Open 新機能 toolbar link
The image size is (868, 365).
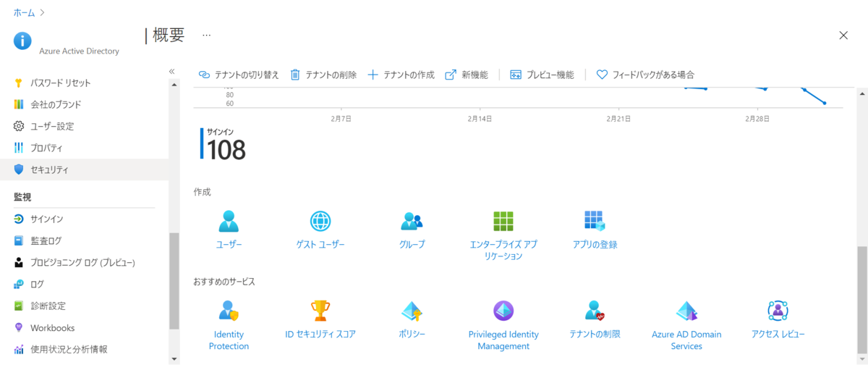(467, 75)
